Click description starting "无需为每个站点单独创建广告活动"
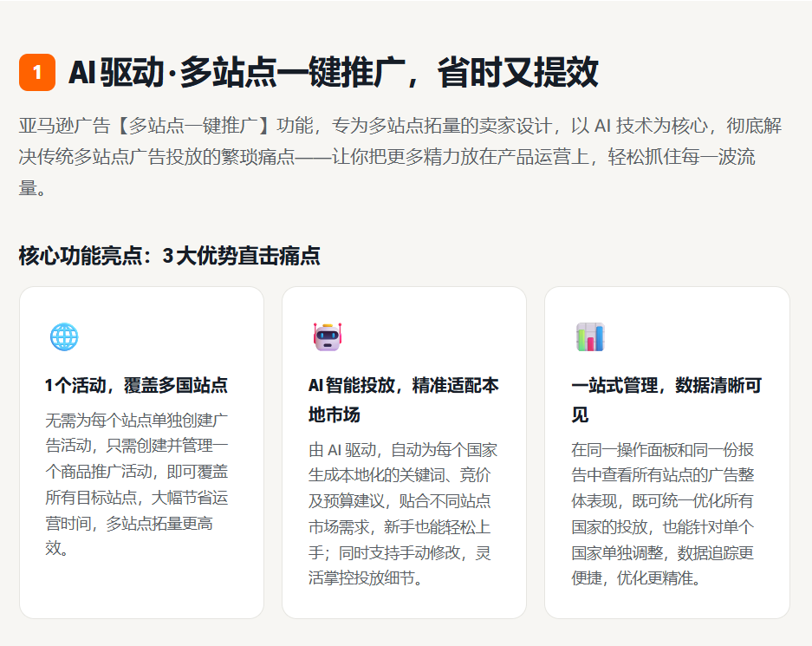 (137, 484)
